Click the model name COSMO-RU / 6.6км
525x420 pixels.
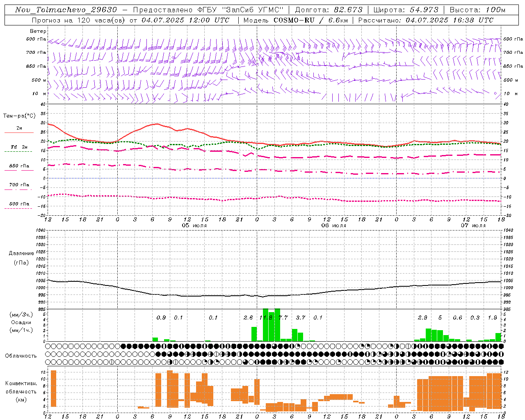(x=311, y=20)
